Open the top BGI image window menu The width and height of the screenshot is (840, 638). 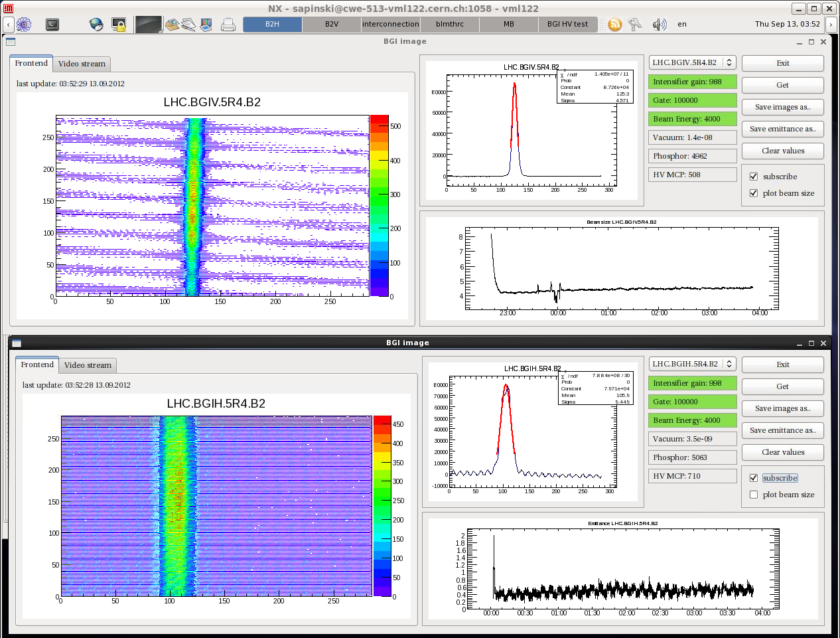[x=11, y=42]
